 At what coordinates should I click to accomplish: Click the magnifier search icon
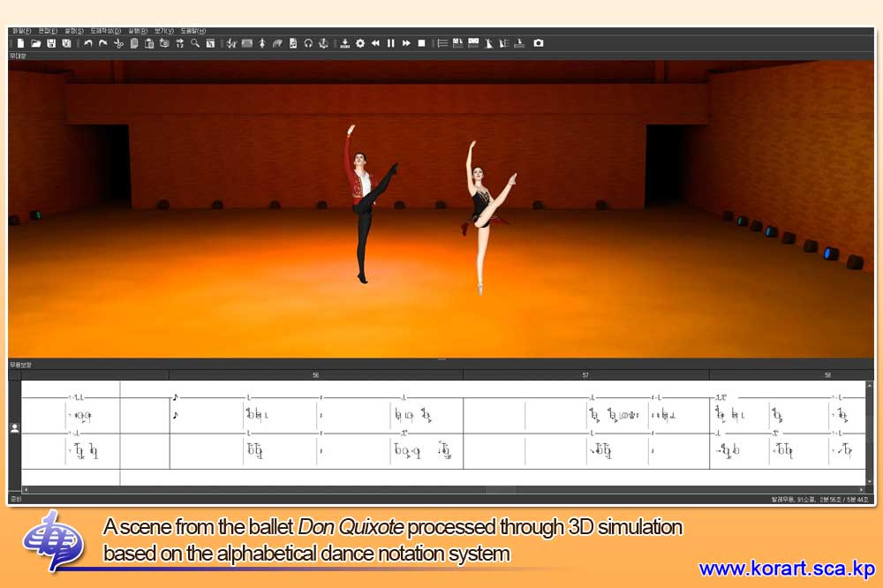(195, 43)
